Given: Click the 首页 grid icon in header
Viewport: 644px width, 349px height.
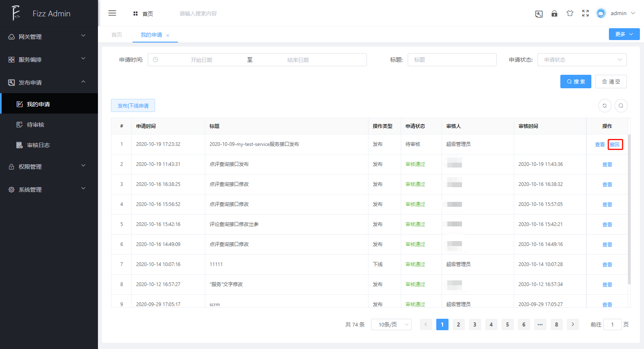Looking at the screenshot, I should (x=135, y=13).
